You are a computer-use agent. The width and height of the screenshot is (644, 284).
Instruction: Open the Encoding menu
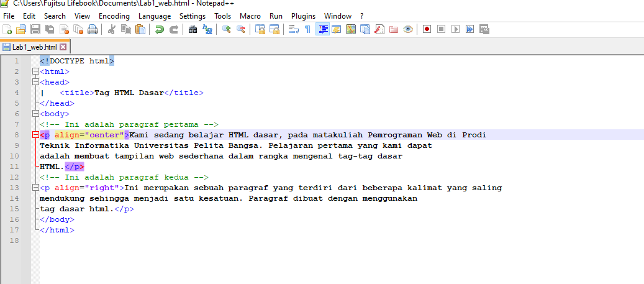(x=114, y=16)
